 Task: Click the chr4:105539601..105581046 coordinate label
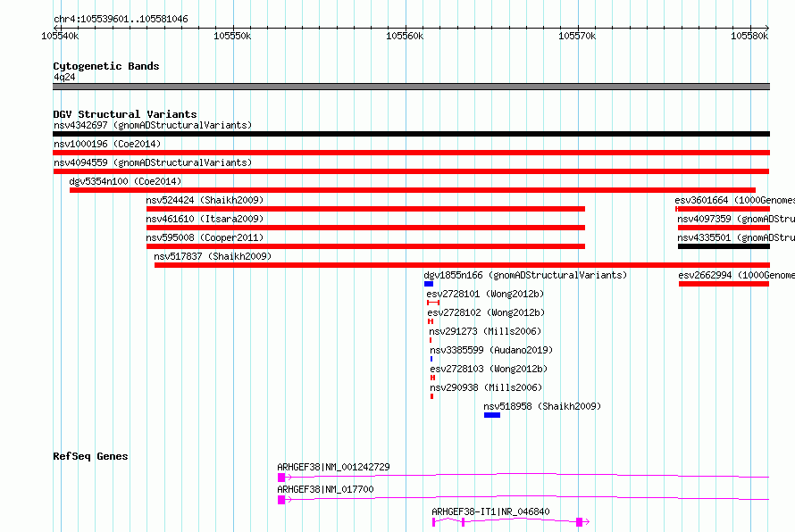click(121, 19)
